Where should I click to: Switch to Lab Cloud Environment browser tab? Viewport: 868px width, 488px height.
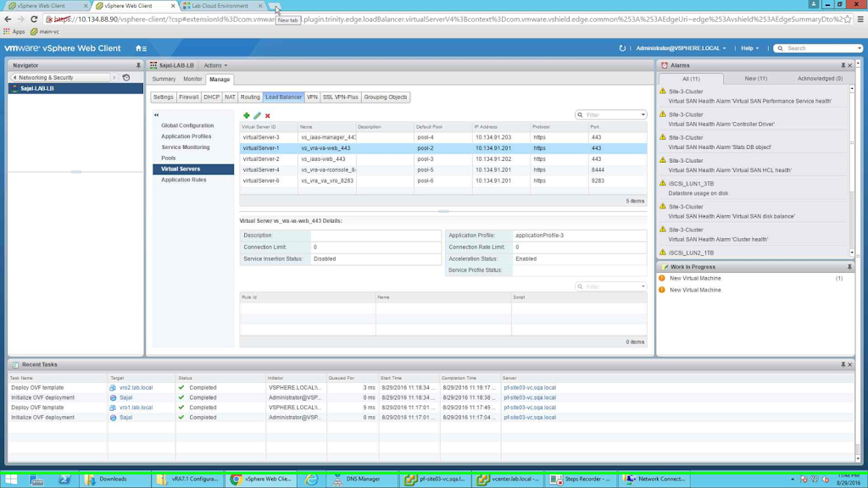[220, 6]
